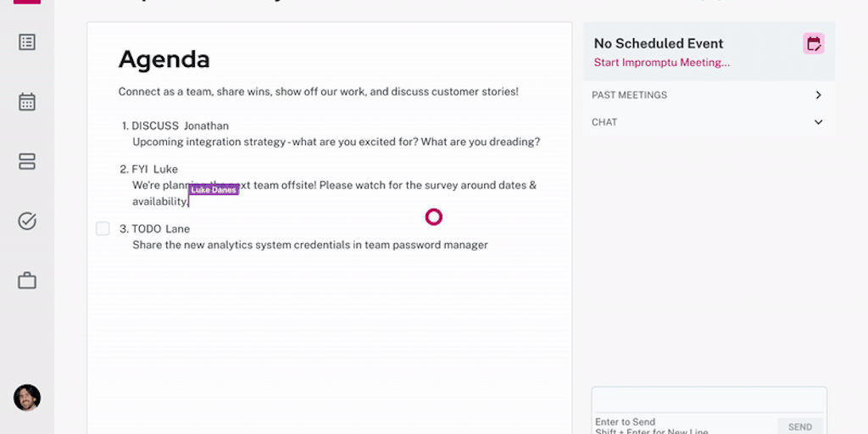
Task: Click Start Impromptu Meeting link
Action: [661, 63]
